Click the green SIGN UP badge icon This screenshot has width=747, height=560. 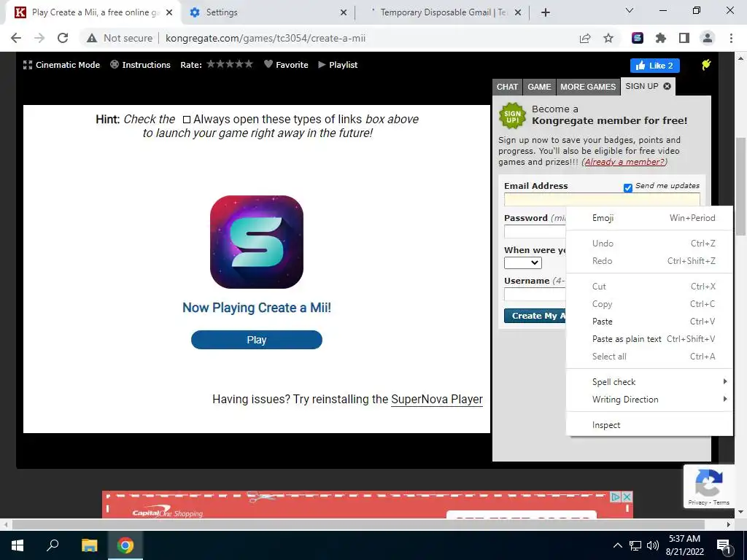pyautogui.click(x=513, y=116)
